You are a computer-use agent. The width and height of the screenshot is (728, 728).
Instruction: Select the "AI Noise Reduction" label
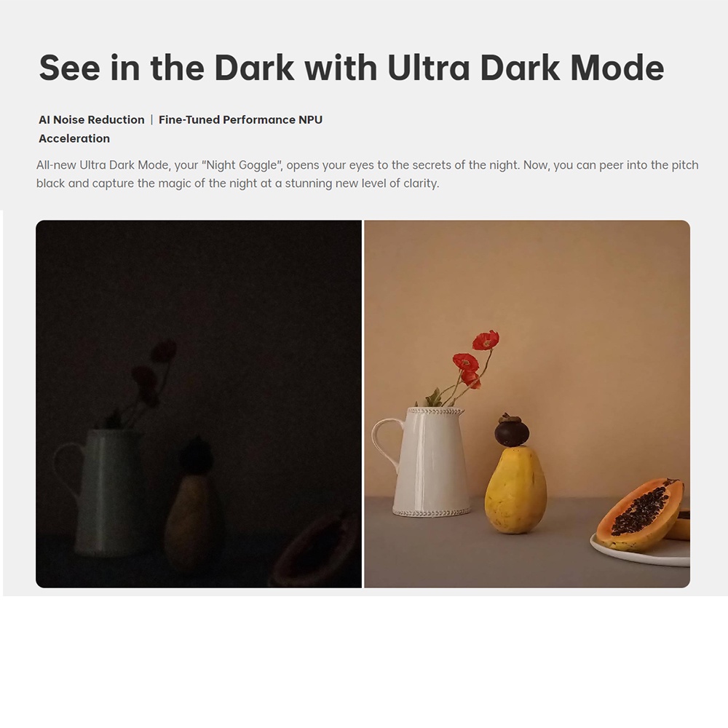coord(92,120)
